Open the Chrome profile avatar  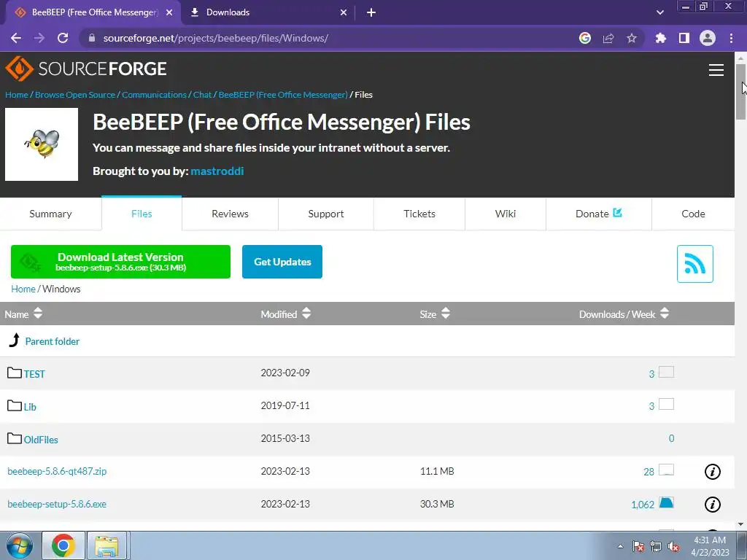708,38
